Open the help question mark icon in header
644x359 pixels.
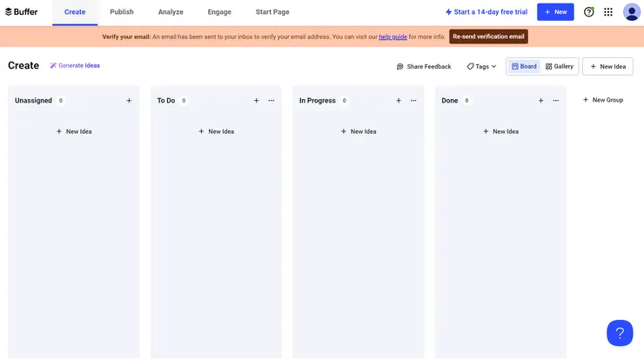588,12
